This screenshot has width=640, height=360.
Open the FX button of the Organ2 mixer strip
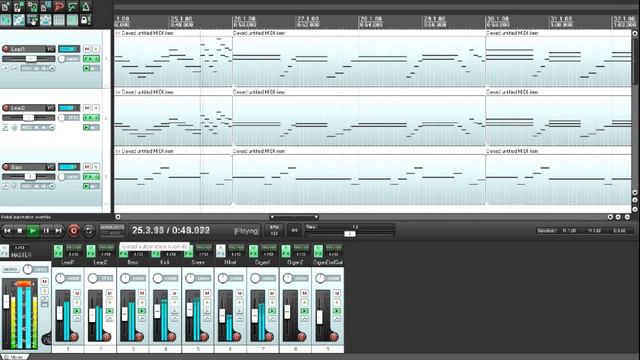pyautogui.click(x=286, y=251)
